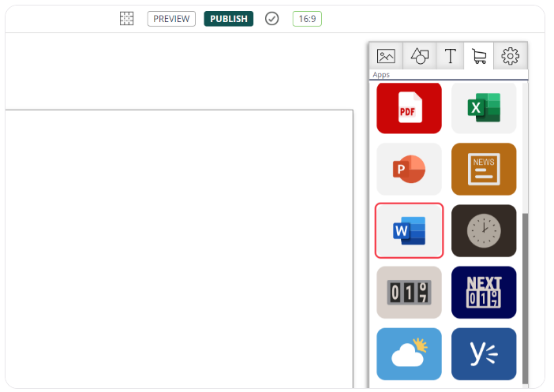The height and width of the screenshot is (392, 554).
Task: Switch to the Text tab
Action: pyautogui.click(x=450, y=56)
